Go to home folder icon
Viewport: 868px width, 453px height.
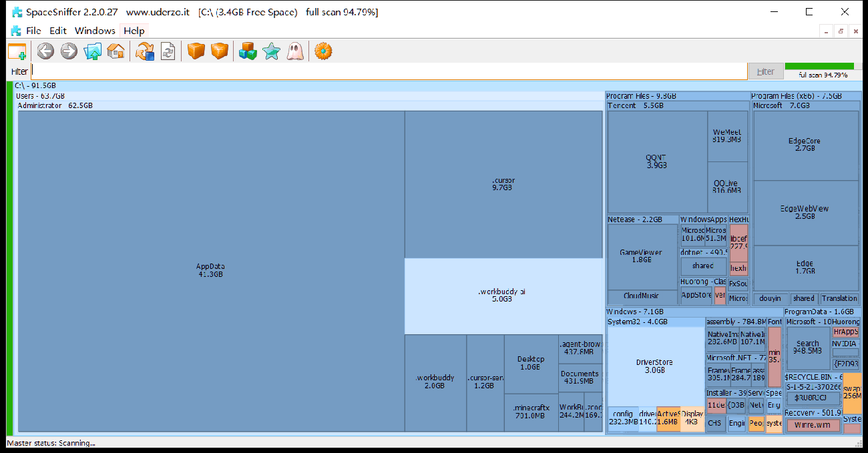coord(116,51)
